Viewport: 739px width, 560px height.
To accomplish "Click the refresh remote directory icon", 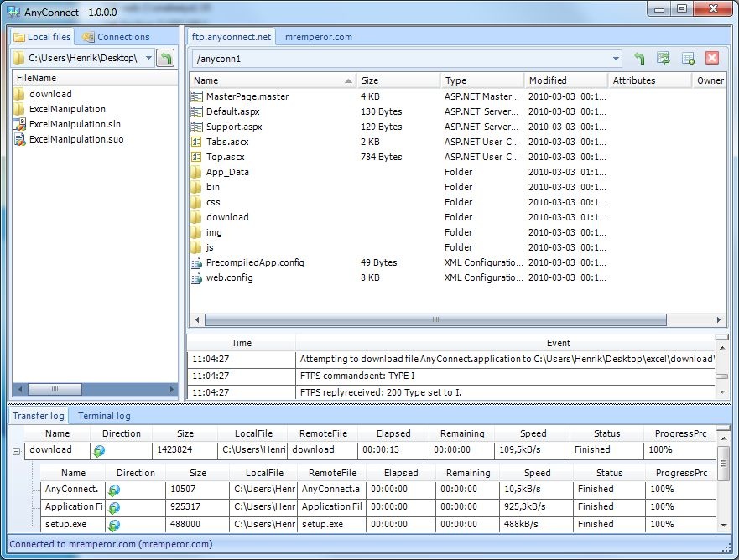I will (664, 59).
